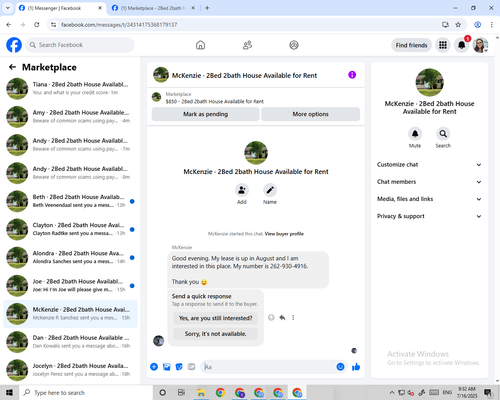
Task: Open the three-dot more menu beside message
Action: 293,317
